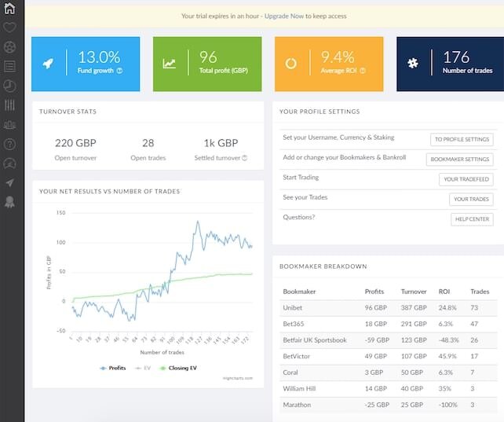Viewport: 504px width, 422px height.
Task: Click the chart icon on Total profit card
Action: click(x=169, y=64)
